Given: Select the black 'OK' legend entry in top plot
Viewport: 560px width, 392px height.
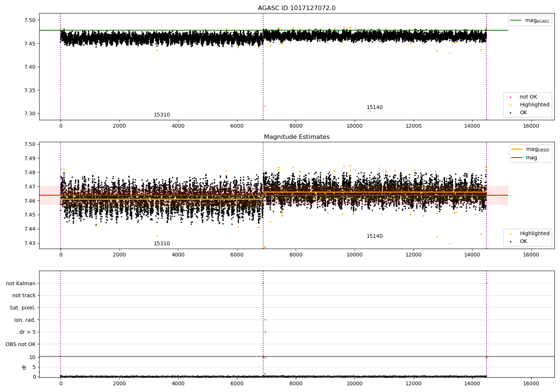Looking at the screenshot, I should (x=519, y=113).
